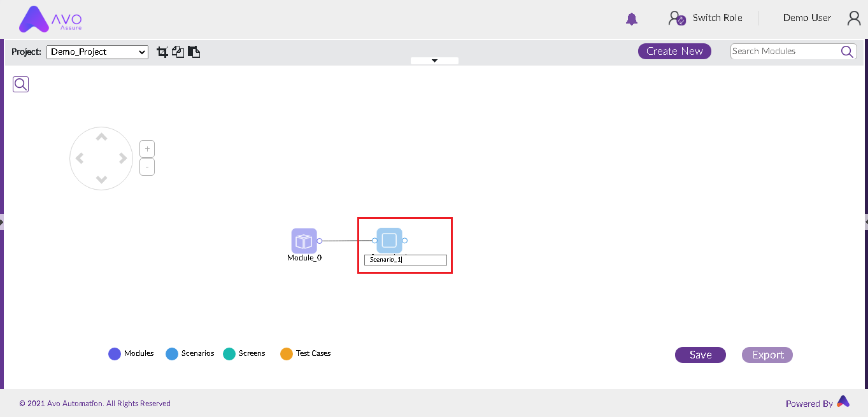Image resolution: width=868 pixels, height=417 pixels.
Task: Expand the toolbar collapse arrow tab
Action: pyautogui.click(x=435, y=60)
